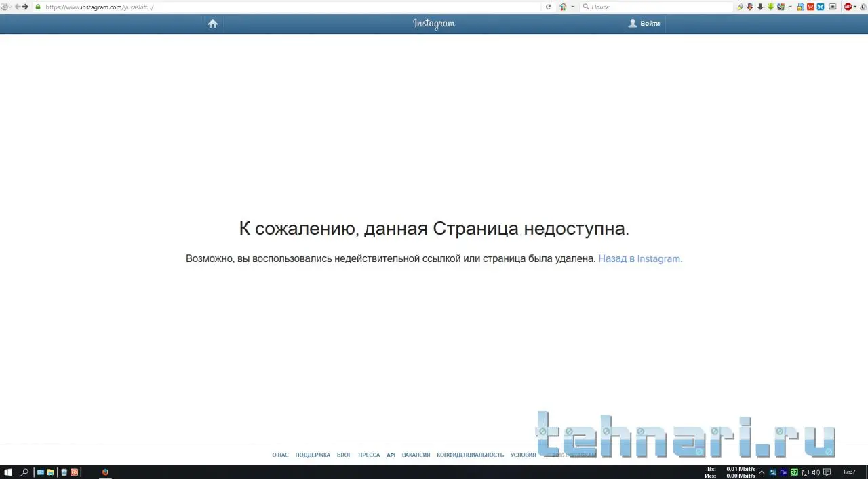868x479 pixels.
Task: Open footer link ВАКАНСИИ
Action: tap(416, 455)
